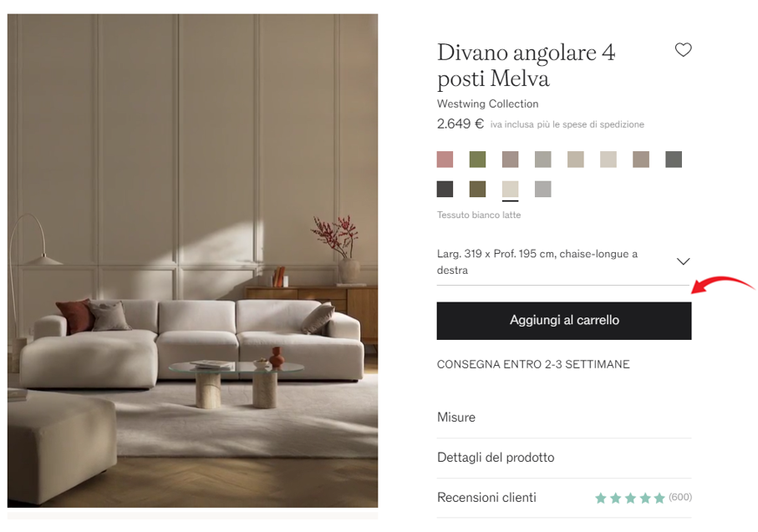Expand Recensioni clienti section
Screen dimensions: 758x532
coord(563,498)
